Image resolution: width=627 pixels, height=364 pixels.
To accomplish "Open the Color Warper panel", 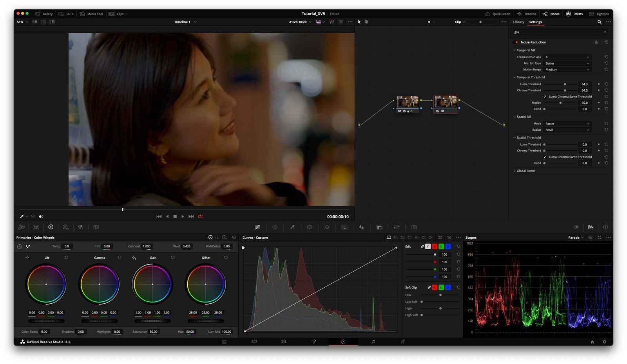I will coord(275,227).
